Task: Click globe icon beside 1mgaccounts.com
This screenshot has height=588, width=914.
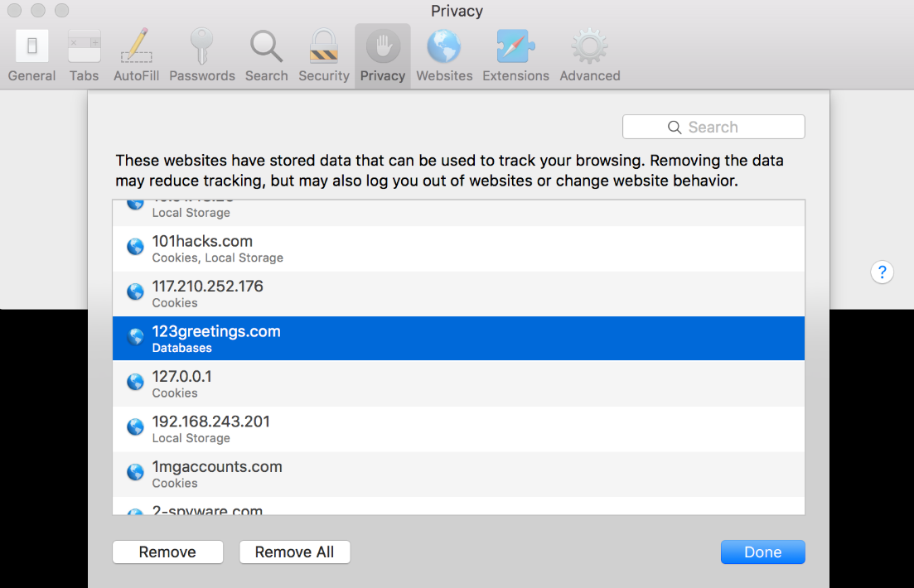Action: pos(135,472)
